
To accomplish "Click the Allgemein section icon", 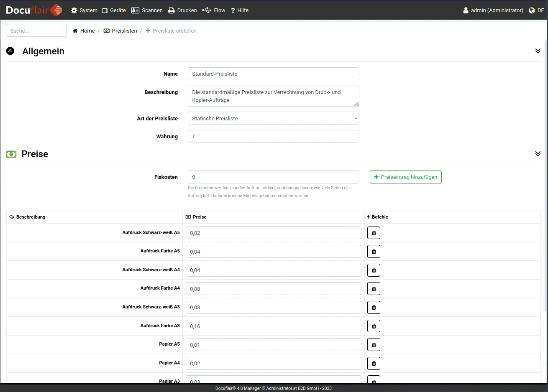I will pyautogui.click(x=10, y=51).
